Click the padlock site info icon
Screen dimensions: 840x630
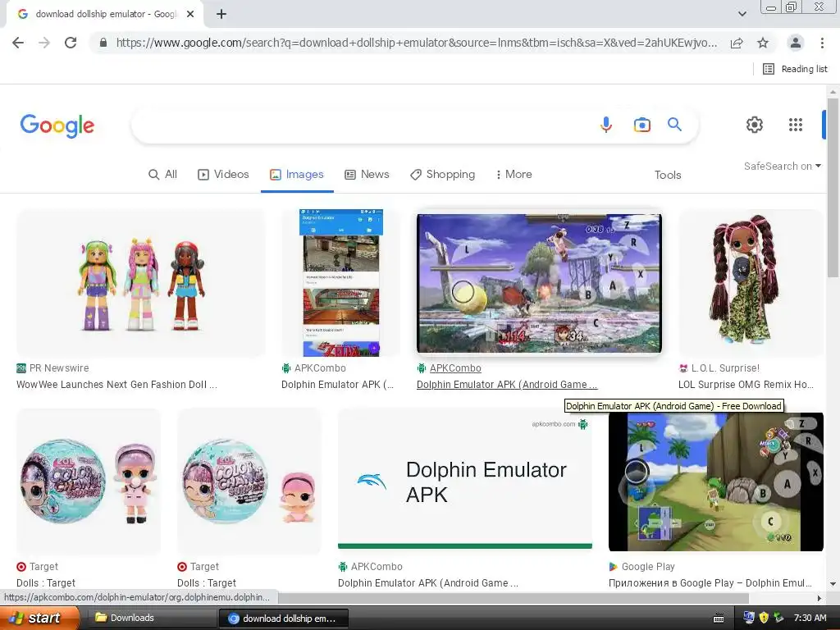[x=103, y=43]
